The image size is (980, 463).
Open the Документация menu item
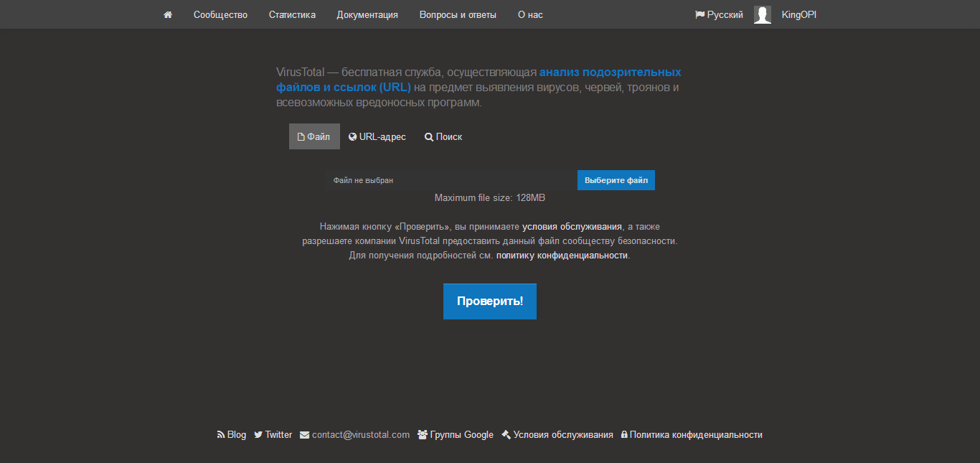click(367, 14)
